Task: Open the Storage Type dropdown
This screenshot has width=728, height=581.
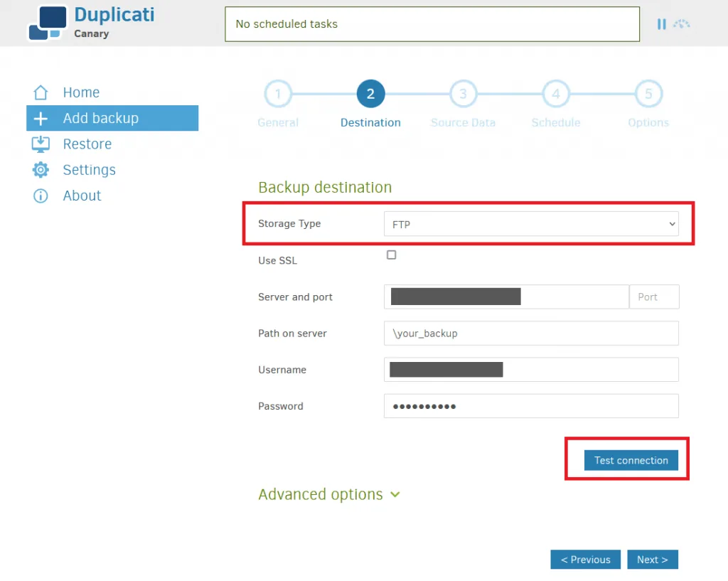Action: [x=531, y=223]
